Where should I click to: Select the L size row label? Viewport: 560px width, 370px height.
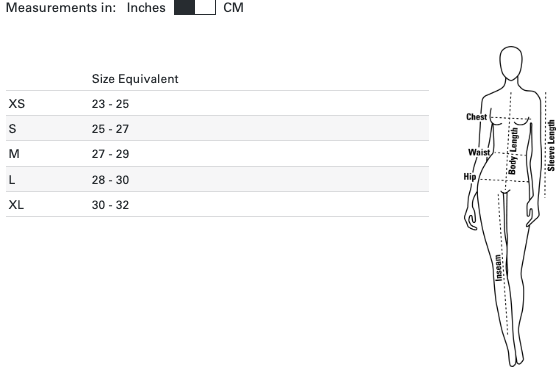pyautogui.click(x=12, y=180)
